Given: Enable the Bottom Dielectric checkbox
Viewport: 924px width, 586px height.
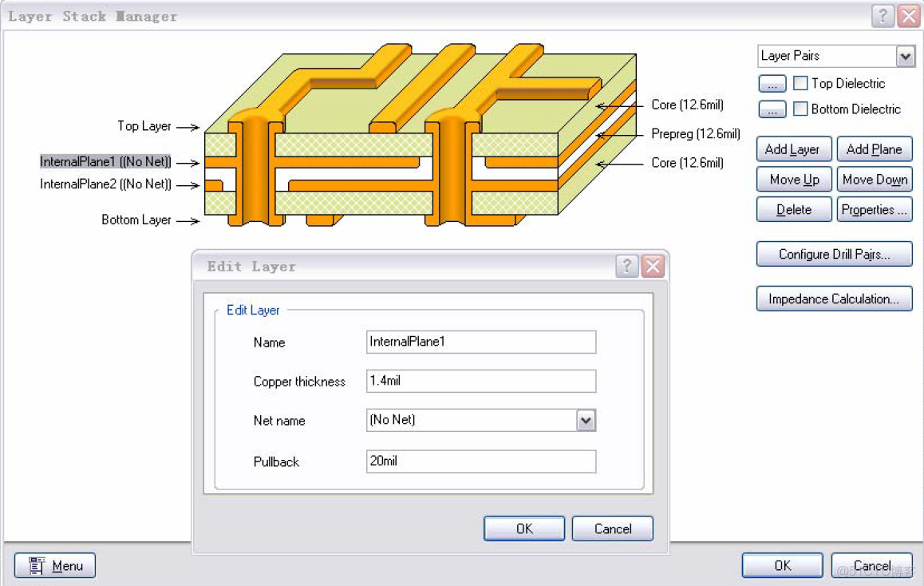Looking at the screenshot, I should [800, 109].
